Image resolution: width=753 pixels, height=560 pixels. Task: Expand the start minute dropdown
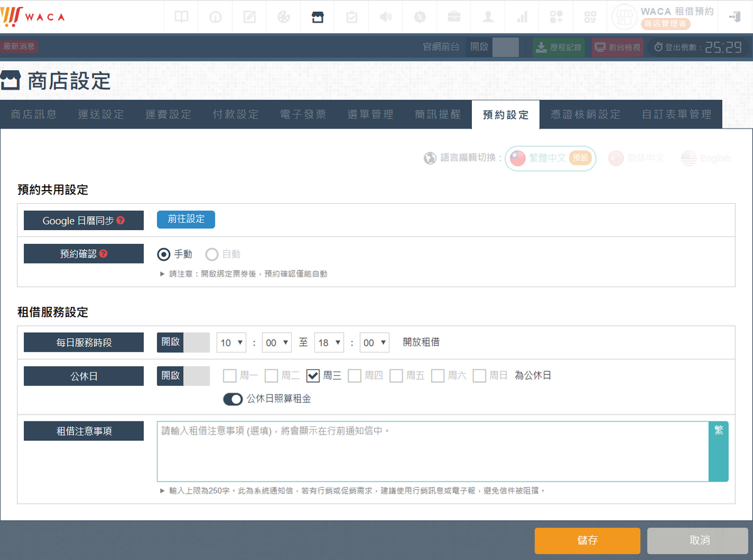pos(277,342)
